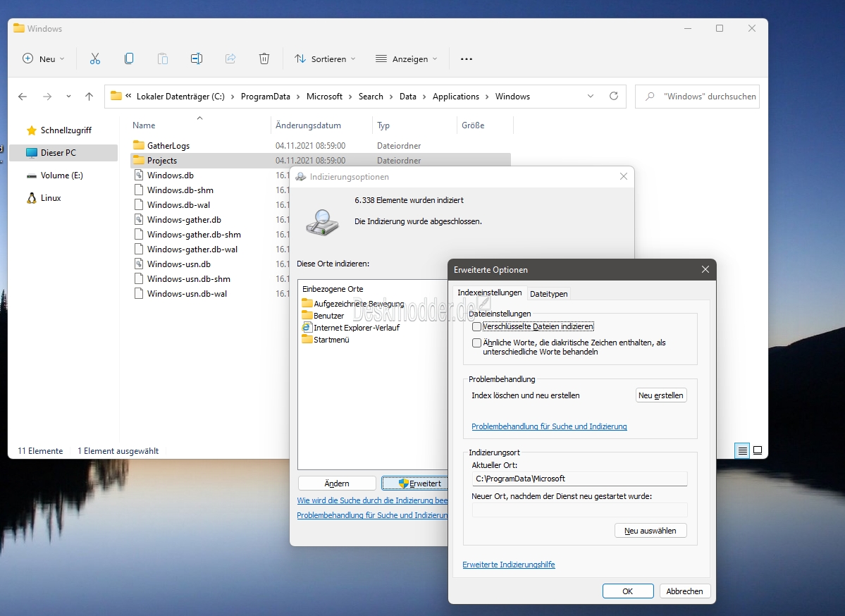Click the Rename icon in Explorer toolbar
Screen dimensions: 845x616
click(x=197, y=58)
